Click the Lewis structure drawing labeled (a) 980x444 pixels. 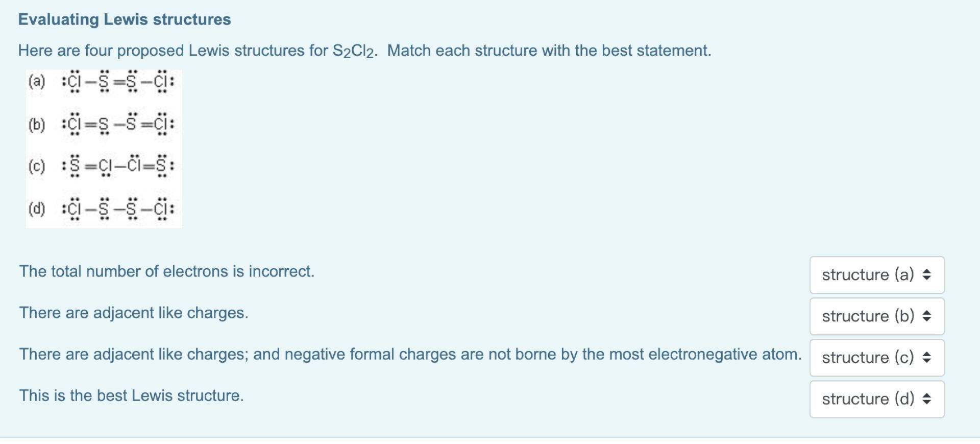pyautogui.click(x=118, y=82)
